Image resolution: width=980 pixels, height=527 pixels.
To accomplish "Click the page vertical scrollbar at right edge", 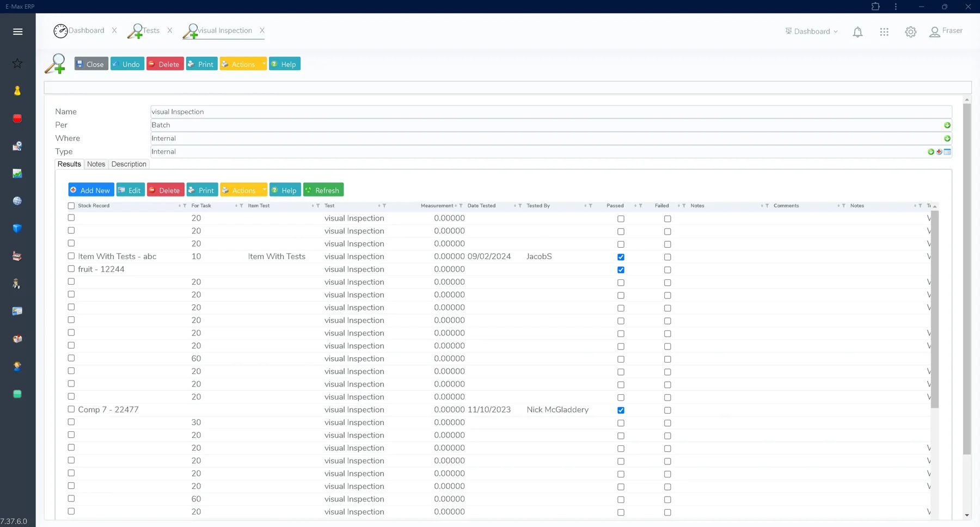I will point(967,279).
